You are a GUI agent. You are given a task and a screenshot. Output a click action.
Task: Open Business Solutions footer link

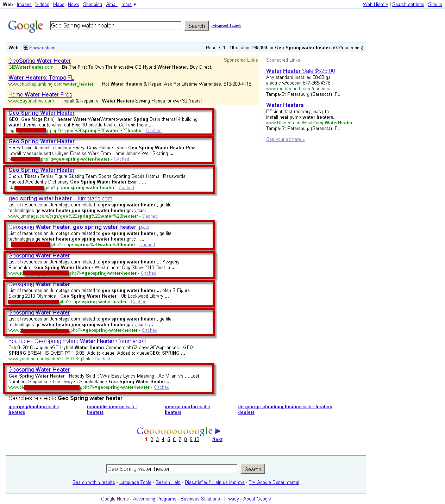pos(200,499)
